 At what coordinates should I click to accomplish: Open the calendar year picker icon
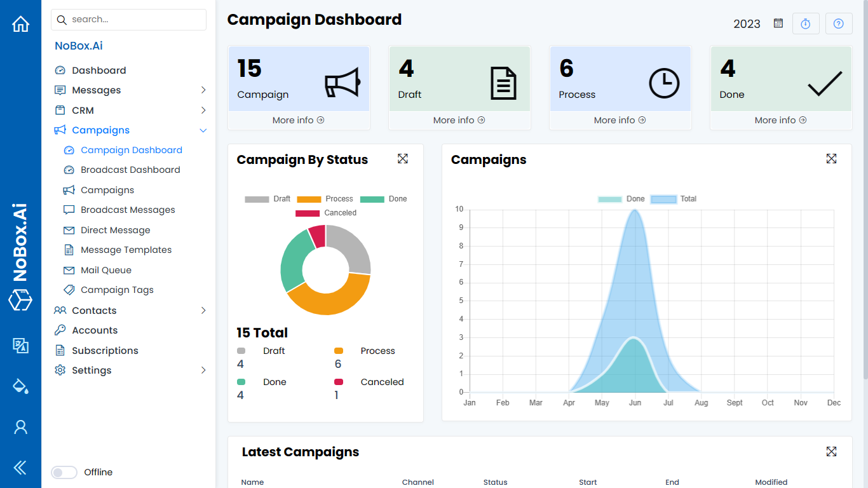778,24
